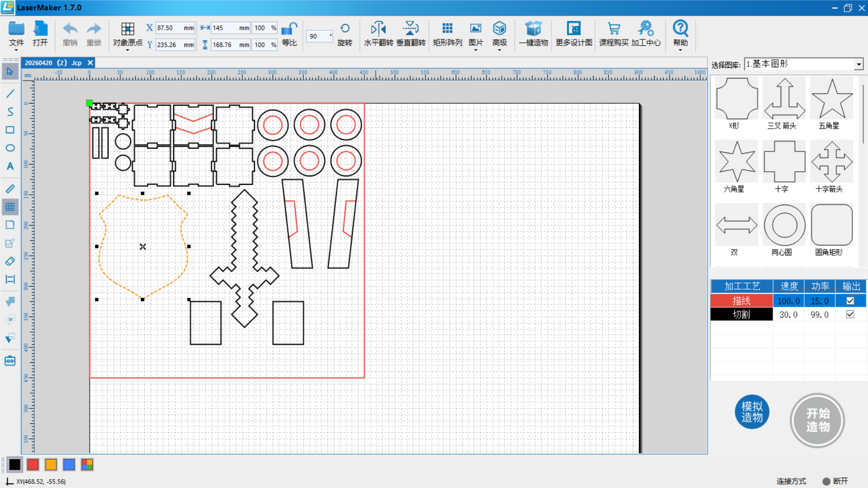Select the line drawing tool
868x488 pixels.
coord(10,94)
